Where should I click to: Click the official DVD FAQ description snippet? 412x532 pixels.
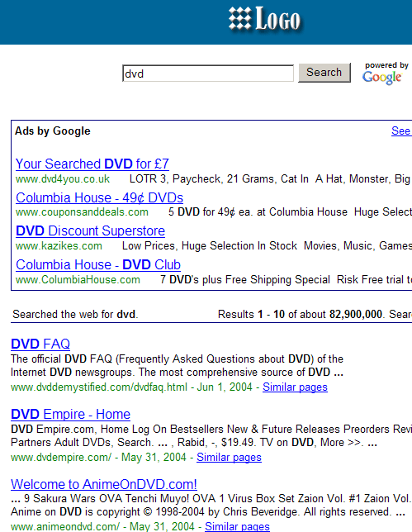point(177,366)
